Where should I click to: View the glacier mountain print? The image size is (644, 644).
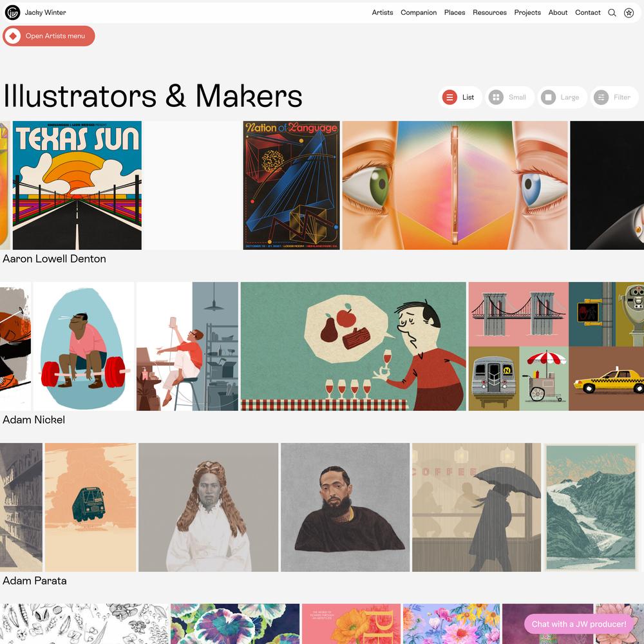[591, 507]
